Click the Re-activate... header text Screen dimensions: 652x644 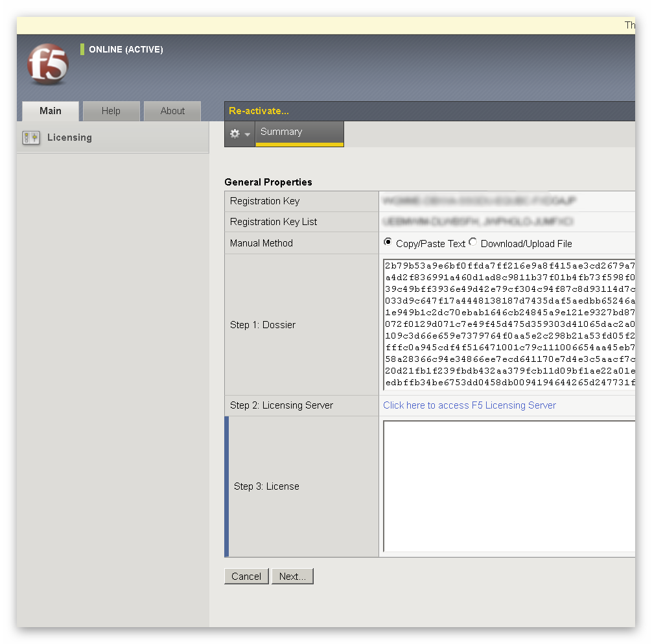coord(259,111)
